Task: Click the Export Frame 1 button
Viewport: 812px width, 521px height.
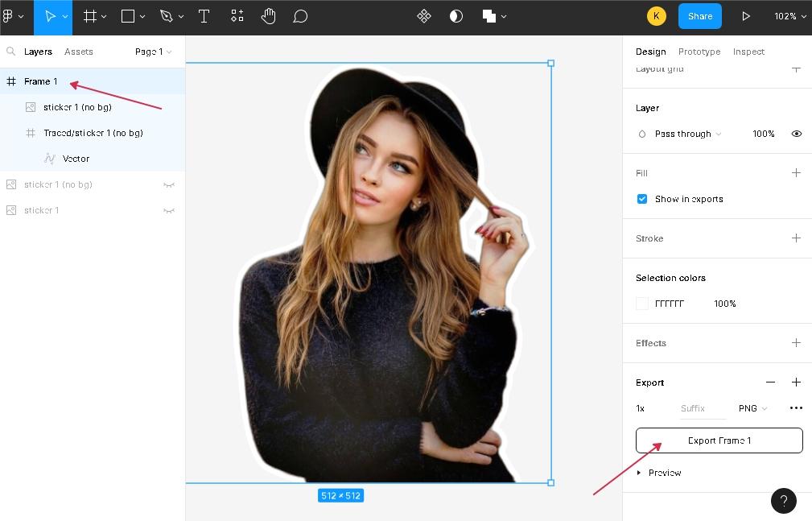Action: (x=719, y=440)
